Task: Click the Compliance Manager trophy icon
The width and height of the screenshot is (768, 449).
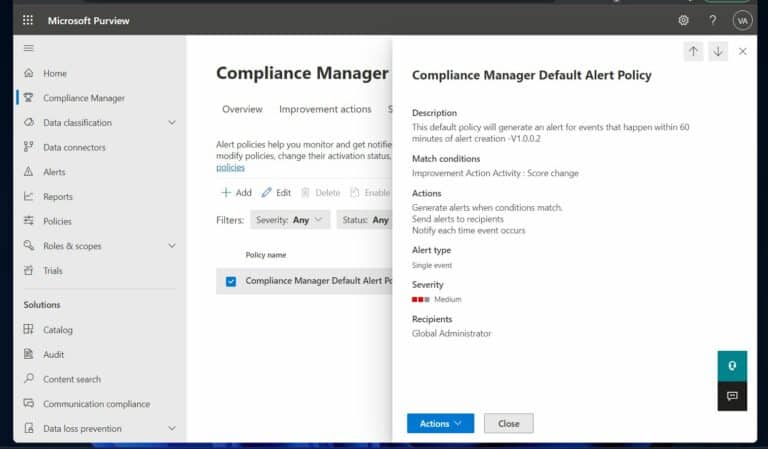Action: 28,98
